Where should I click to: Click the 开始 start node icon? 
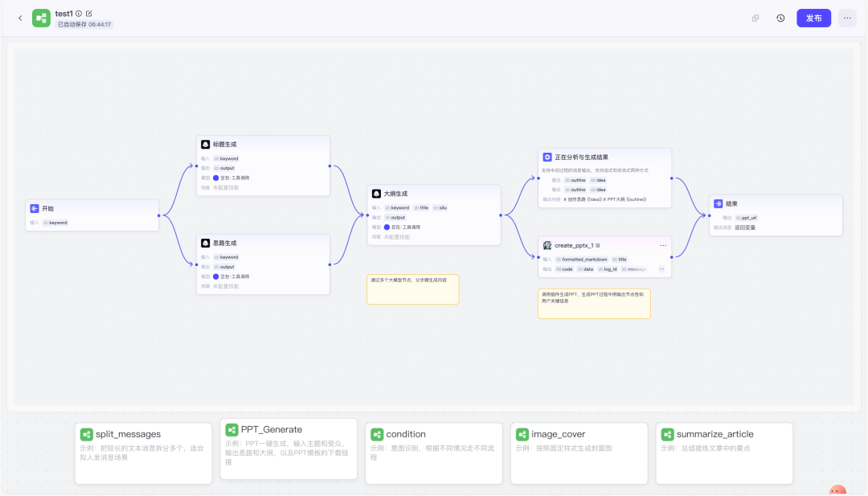point(35,208)
